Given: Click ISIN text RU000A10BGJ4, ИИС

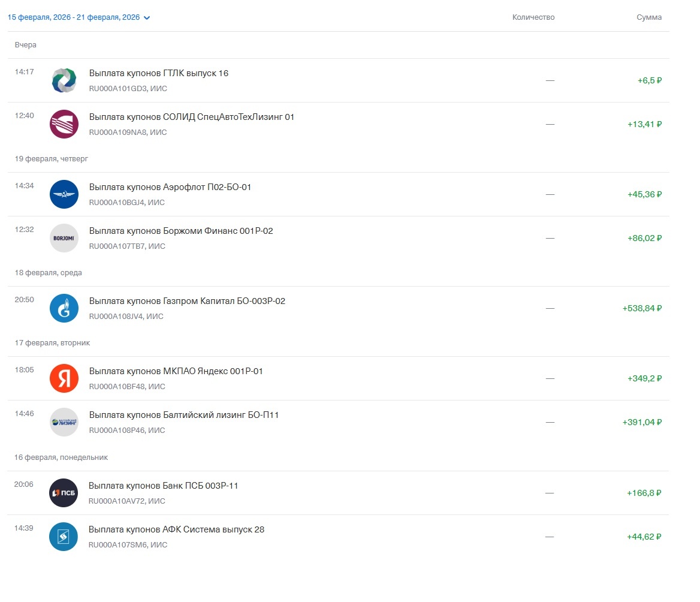Looking at the screenshot, I should pyautogui.click(x=127, y=202).
